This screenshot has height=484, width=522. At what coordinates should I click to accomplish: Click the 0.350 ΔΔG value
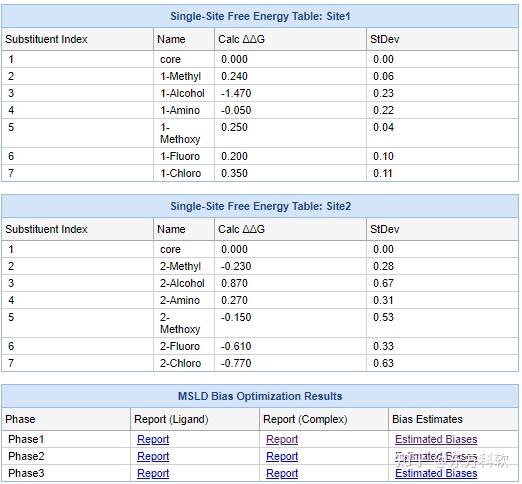coord(234,173)
